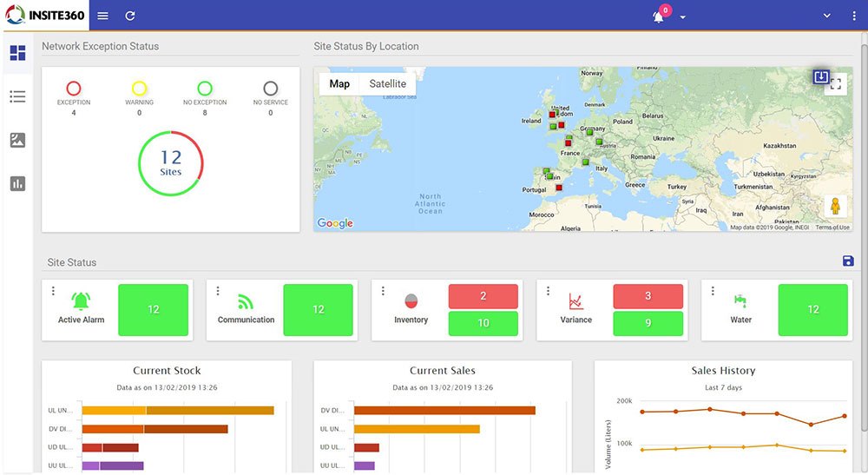868x475 pixels.
Task: Open the Active Alarm card options menu
Action: (x=53, y=291)
